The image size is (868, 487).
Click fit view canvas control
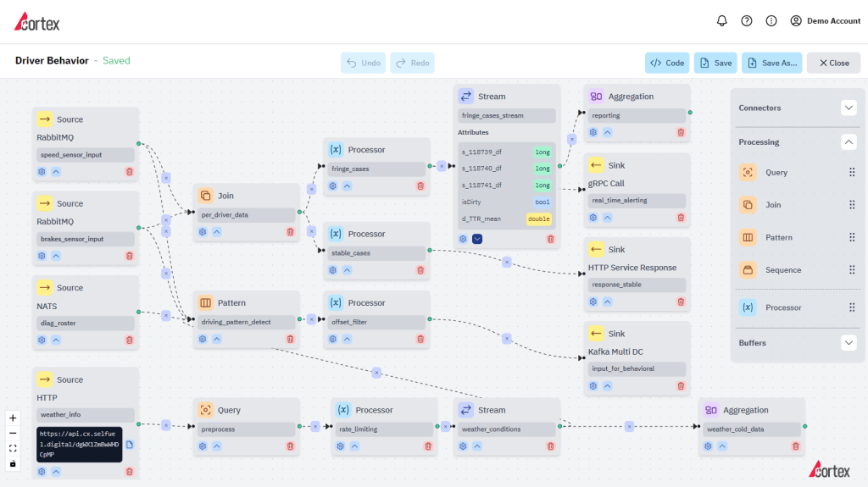tap(13, 448)
